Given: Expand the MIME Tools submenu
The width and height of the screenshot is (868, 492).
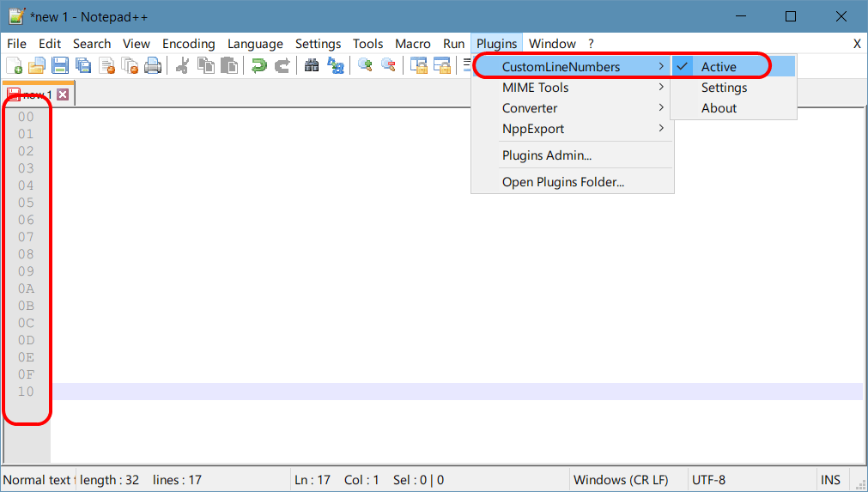Looking at the screenshot, I should pyautogui.click(x=573, y=88).
